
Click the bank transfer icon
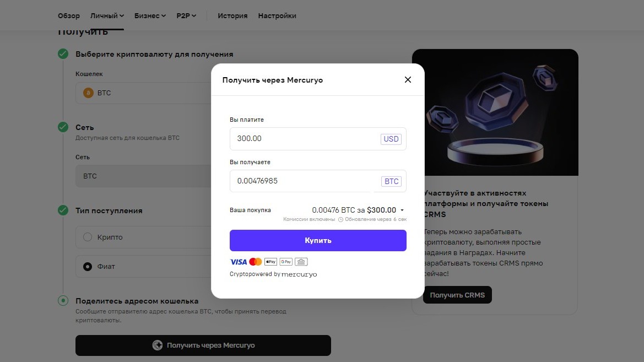301,262
